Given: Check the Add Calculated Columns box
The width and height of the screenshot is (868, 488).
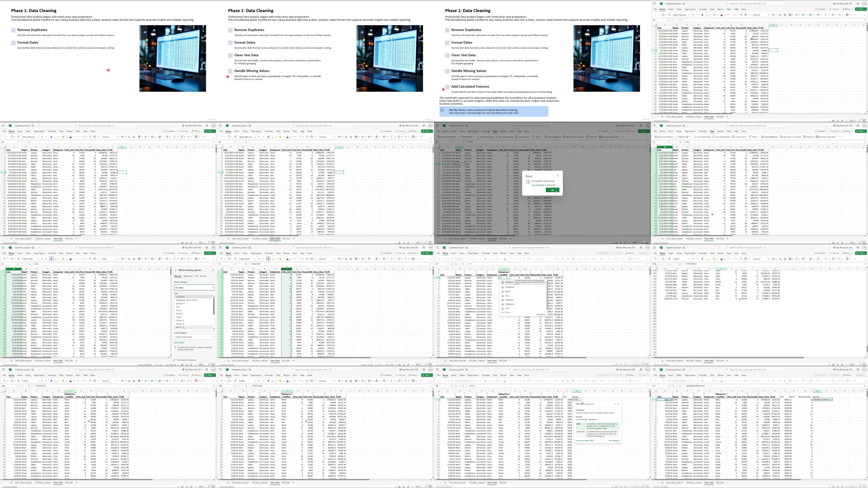Looking at the screenshot, I should coord(447,87).
